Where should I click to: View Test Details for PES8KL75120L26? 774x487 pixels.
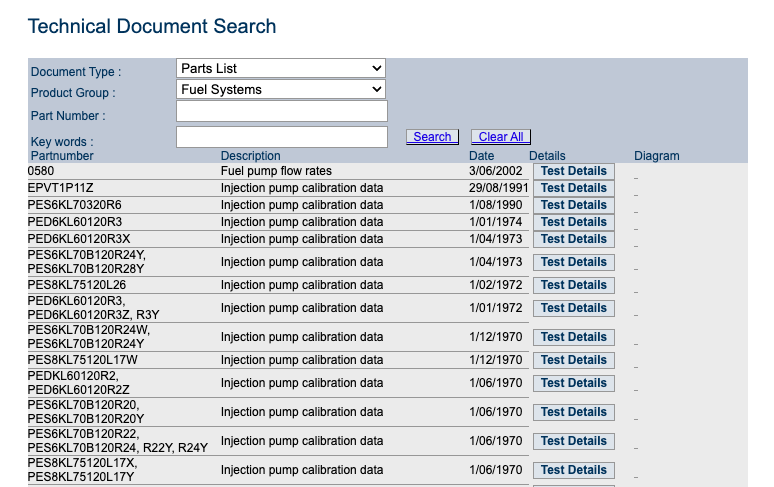point(573,285)
